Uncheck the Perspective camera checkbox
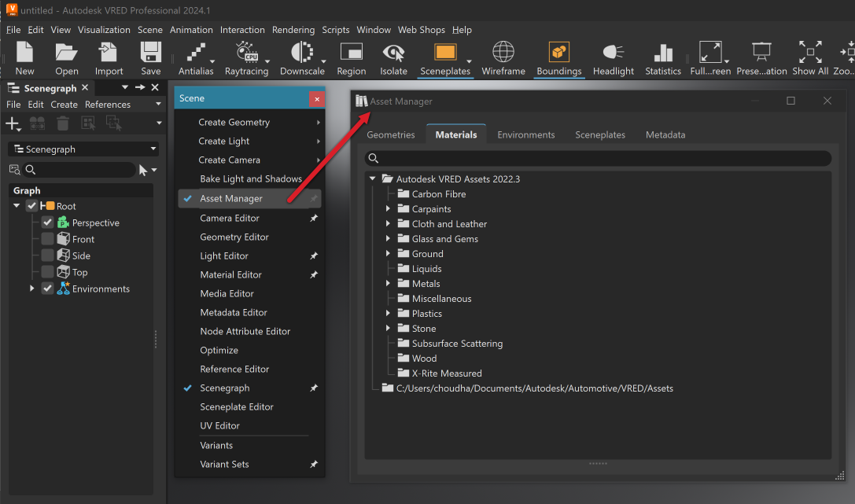Screen dimensions: 855x504 [47, 223]
